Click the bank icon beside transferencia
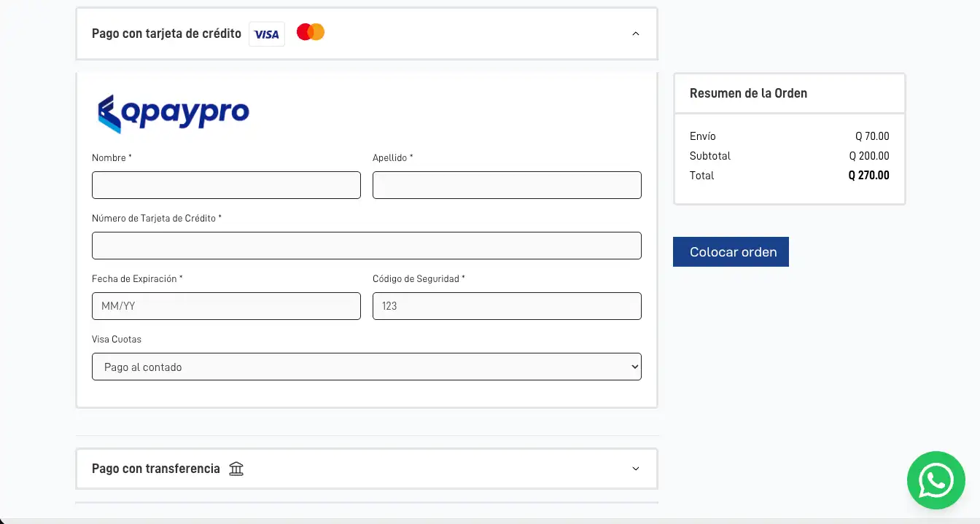 pyautogui.click(x=236, y=469)
